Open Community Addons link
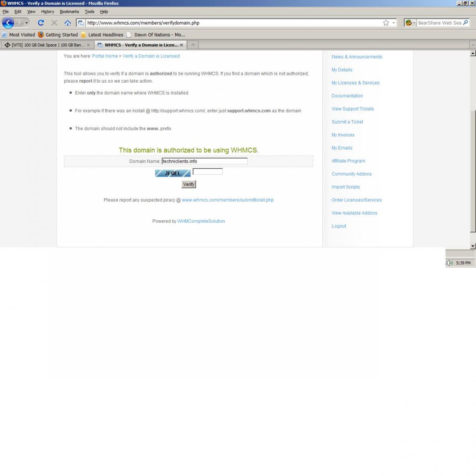This screenshot has height=476, width=476. [x=352, y=174]
